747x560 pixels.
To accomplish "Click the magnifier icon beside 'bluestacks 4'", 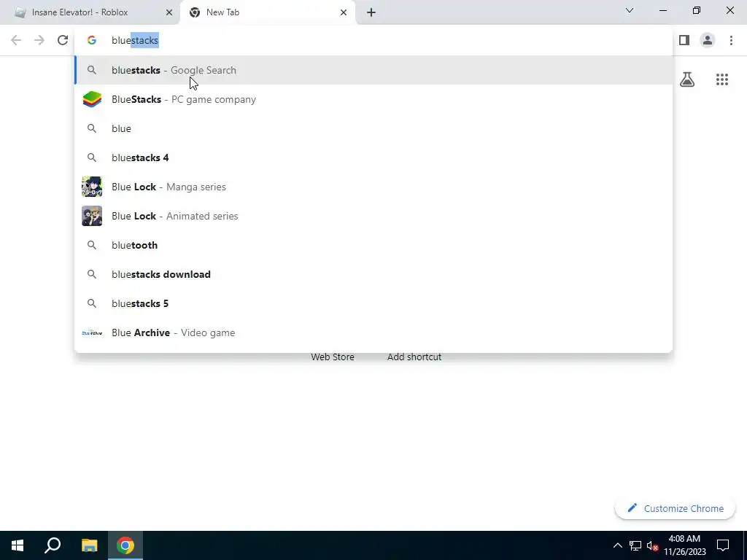I will click(91, 157).
